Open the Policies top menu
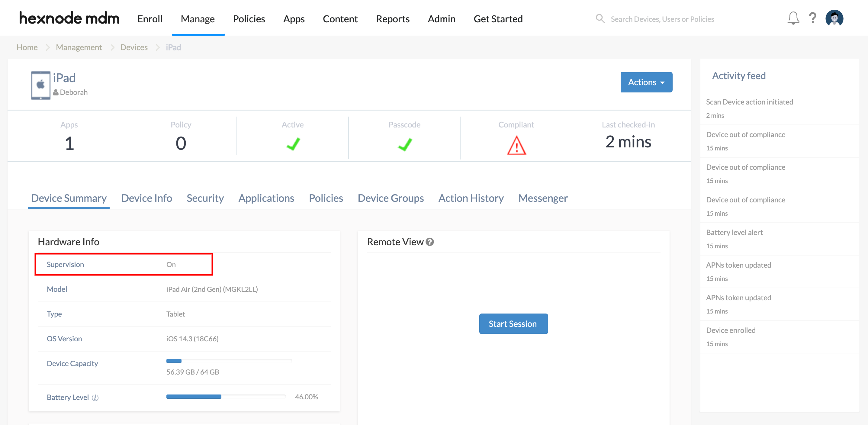 pos(249,19)
